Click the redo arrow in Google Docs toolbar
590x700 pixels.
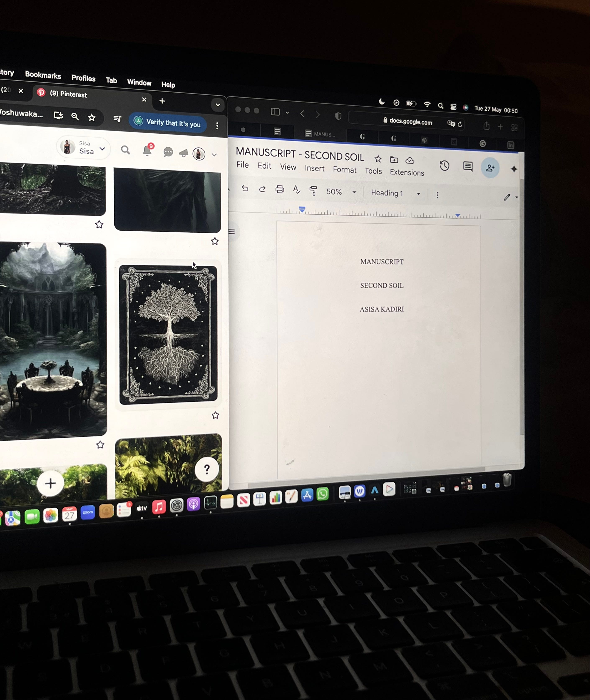(x=262, y=189)
